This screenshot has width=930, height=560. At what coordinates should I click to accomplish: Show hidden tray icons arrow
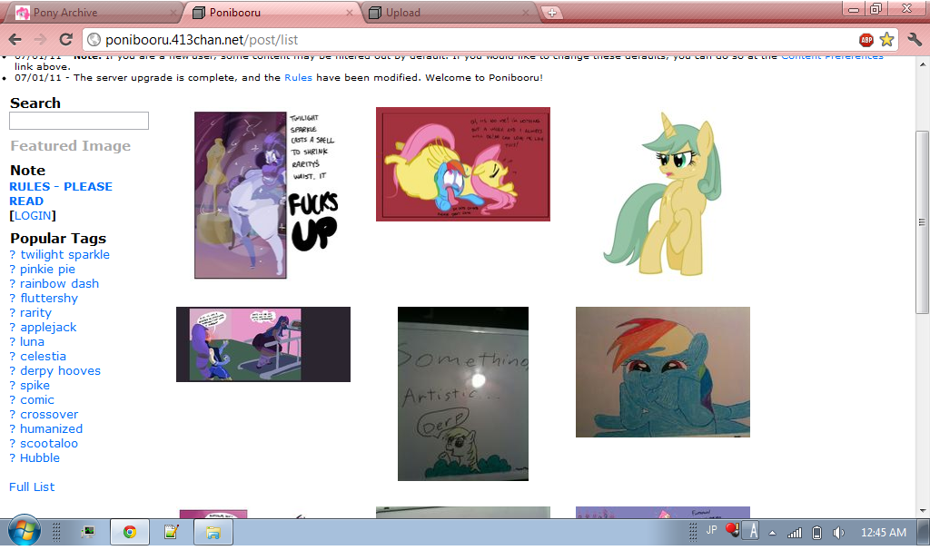coord(772,533)
